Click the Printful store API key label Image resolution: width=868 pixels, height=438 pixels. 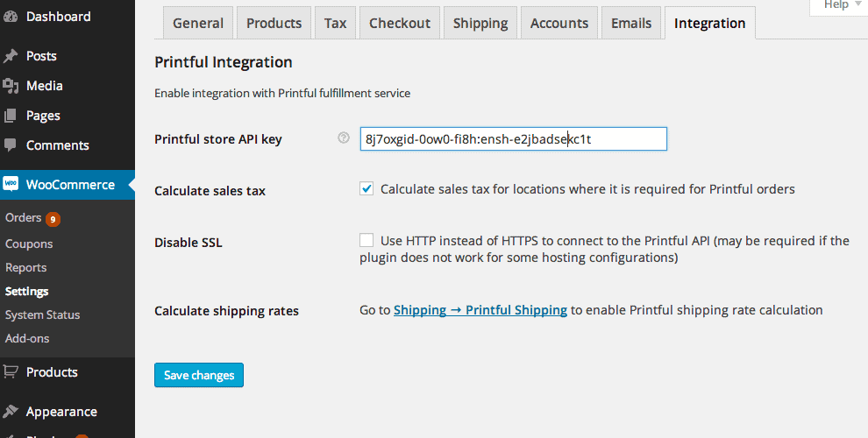click(218, 139)
